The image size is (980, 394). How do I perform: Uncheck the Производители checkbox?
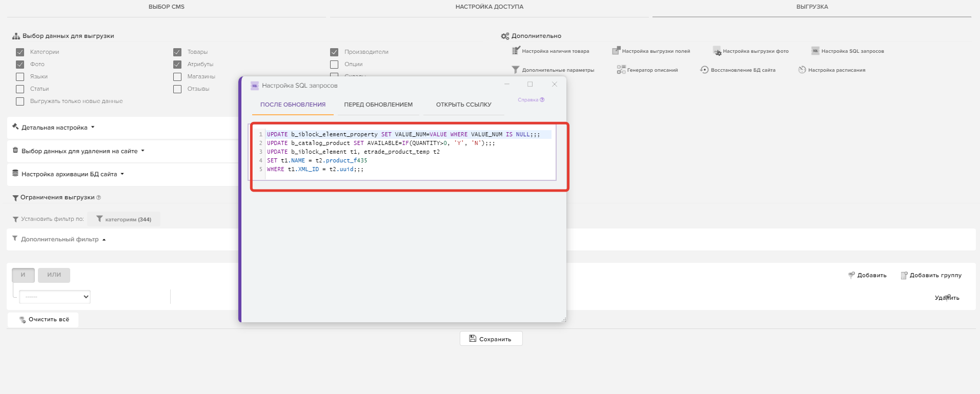334,52
